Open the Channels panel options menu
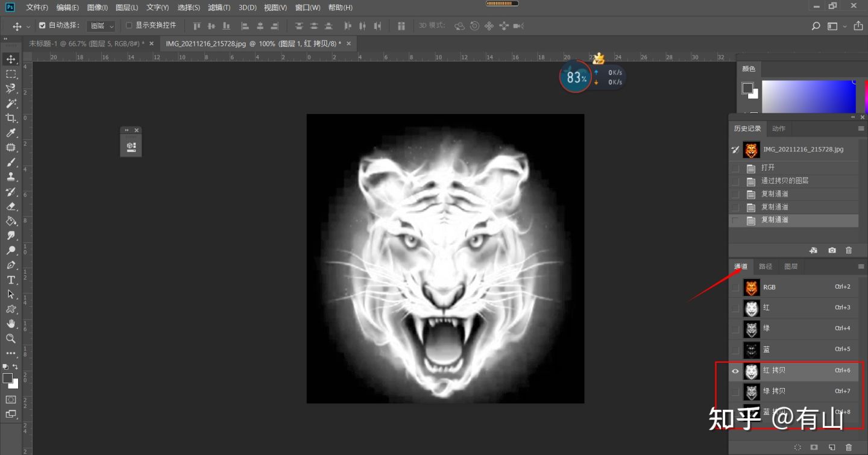The height and width of the screenshot is (455, 868). pyautogui.click(x=861, y=266)
